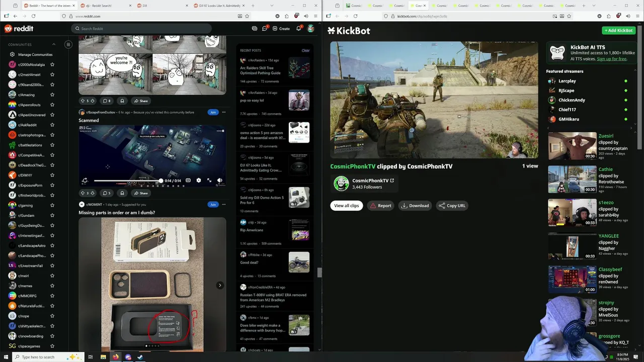
Task: Collapse the Reddit left navigation sidebar
Action: [68, 44]
